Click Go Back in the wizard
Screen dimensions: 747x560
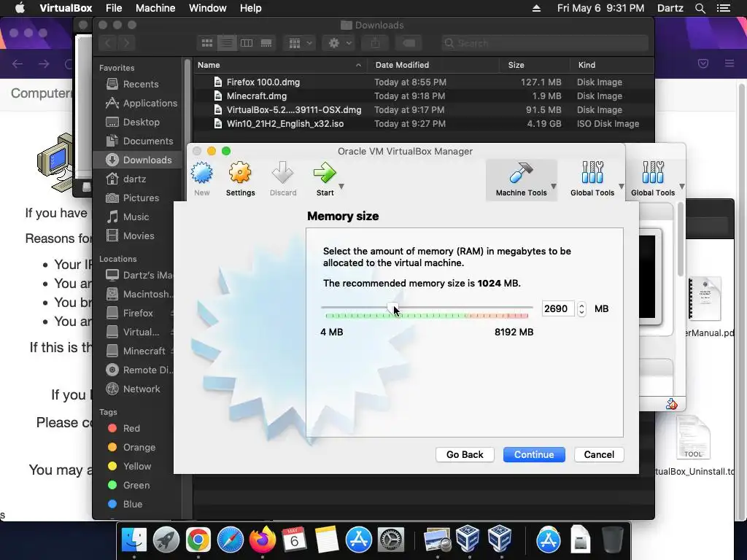pyautogui.click(x=465, y=454)
